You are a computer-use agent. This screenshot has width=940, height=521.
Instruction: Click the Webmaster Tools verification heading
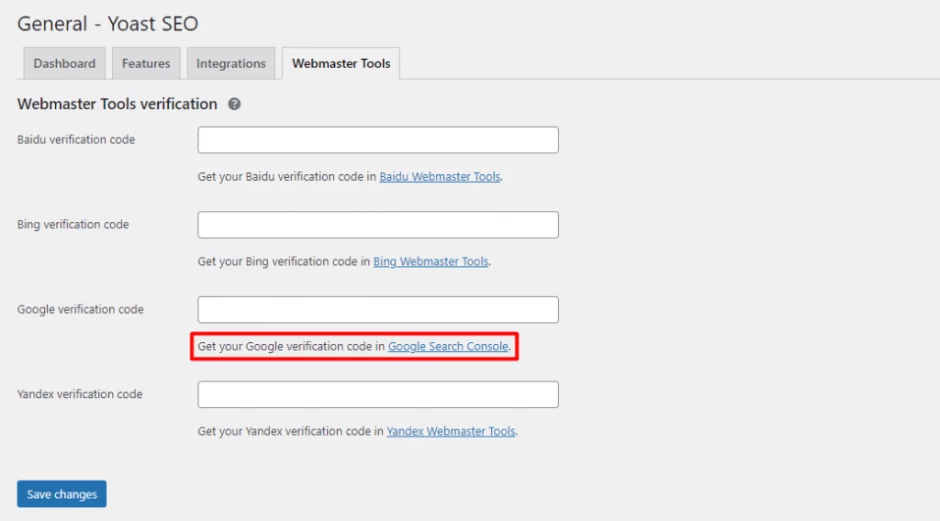click(117, 104)
